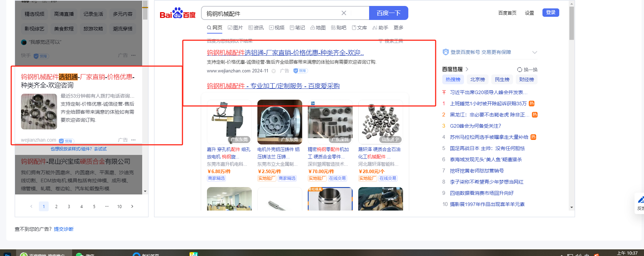Expand the 登录百度帐号 交易更有保障 chevron
This screenshot has width=644, height=256.
[x=534, y=52]
